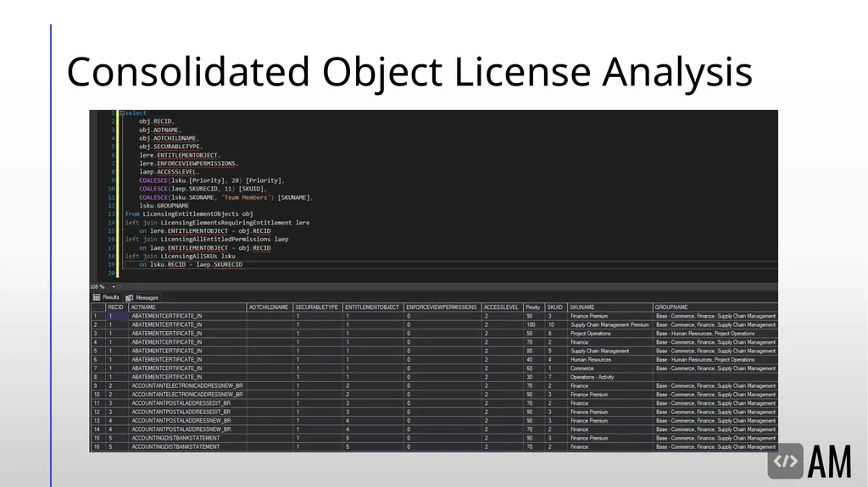The width and height of the screenshot is (868, 487).
Task: Place cursor on obj.AOTCHILDNAME code line
Action: pos(169,138)
